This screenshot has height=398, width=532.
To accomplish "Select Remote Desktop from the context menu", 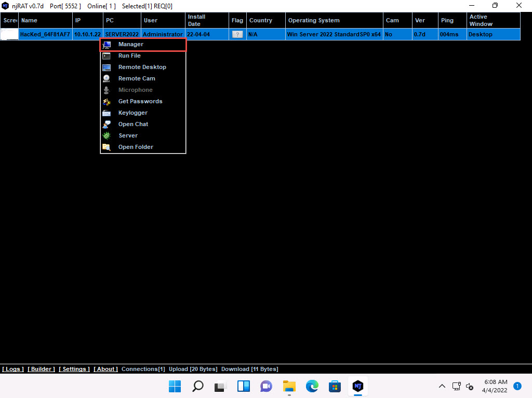I will 142,67.
